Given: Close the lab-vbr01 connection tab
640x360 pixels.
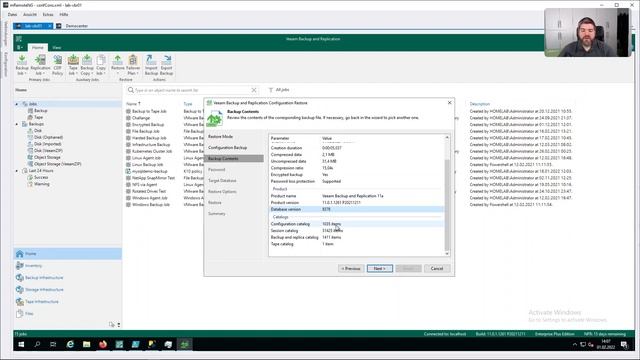Looking at the screenshot, I should (x=49, y=26).
